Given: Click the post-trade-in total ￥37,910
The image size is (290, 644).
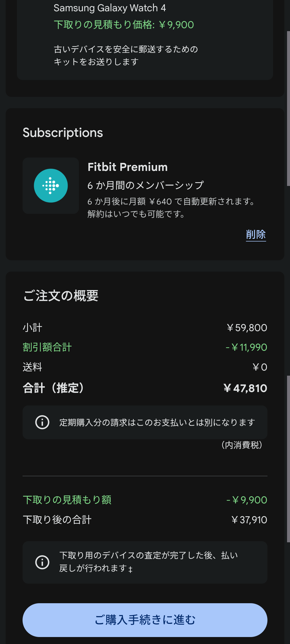Looking at the screenshot, I should click(x=249, y=520).
